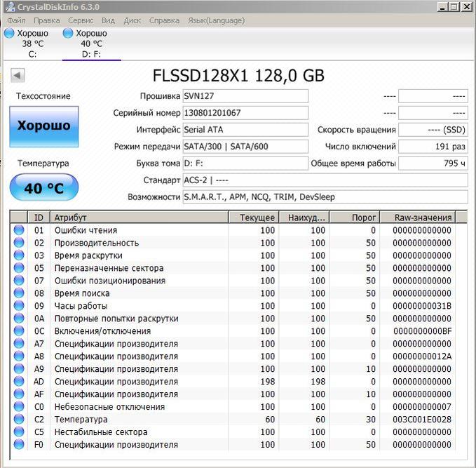The height and width of the screenshot is (468, 476).
Task: Open the Справка menu
Action: pyautogui.click(x=164, y=20)
